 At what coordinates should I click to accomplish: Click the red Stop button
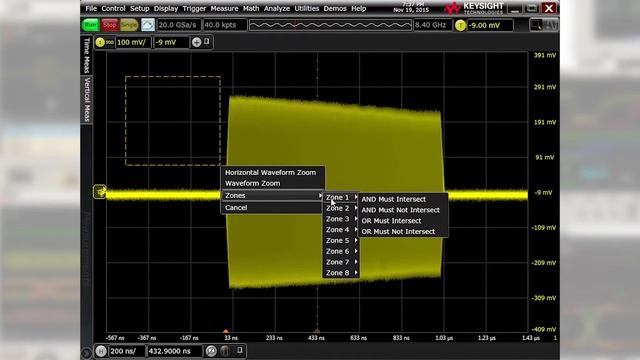tap(109, 25)
